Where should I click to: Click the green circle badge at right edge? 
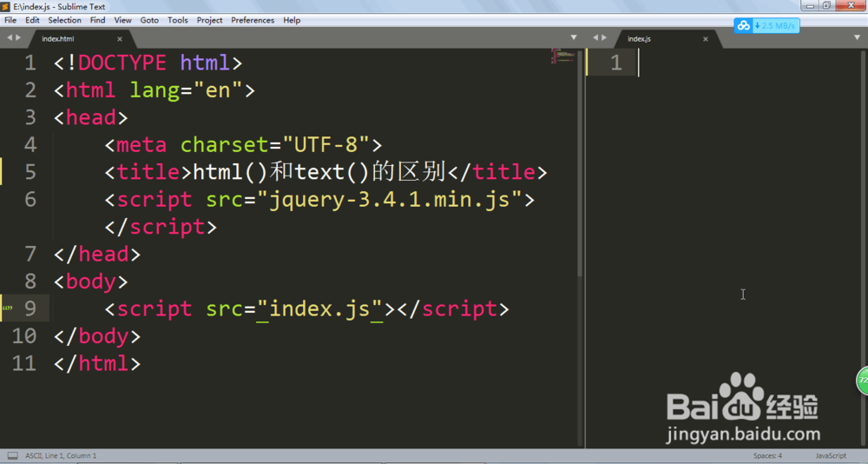863,381
